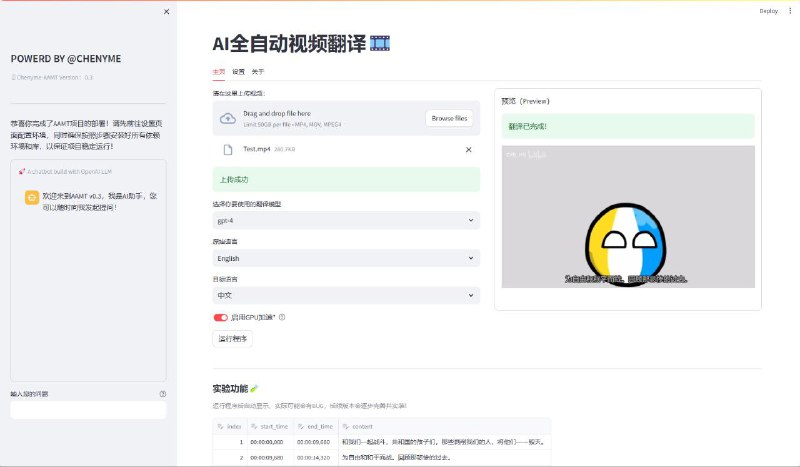Toggle the GPU acceleration switch
The height and width of the screenshot is (467, 800).
pos(220,317)
